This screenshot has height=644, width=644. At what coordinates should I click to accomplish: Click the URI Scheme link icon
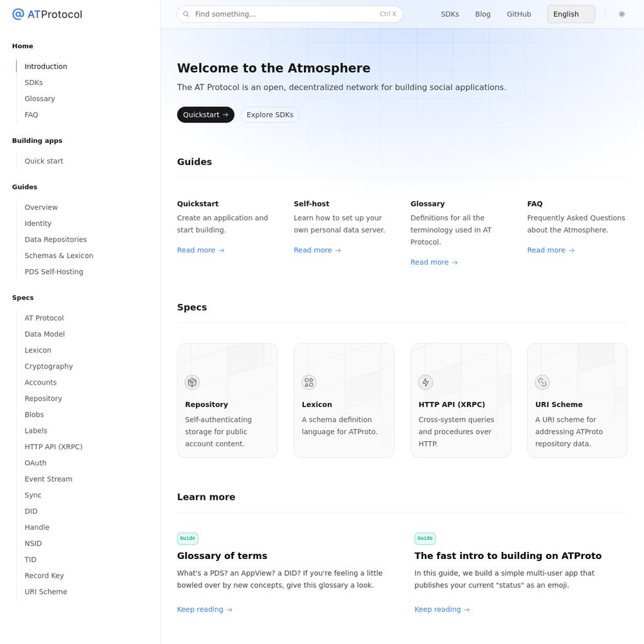[x=542, y=383]
